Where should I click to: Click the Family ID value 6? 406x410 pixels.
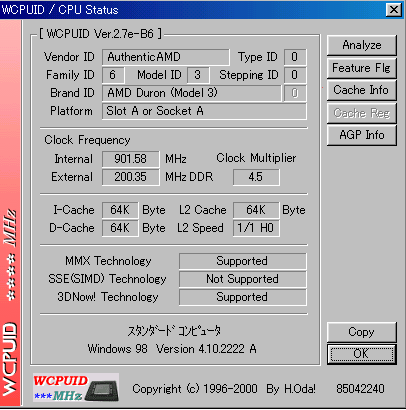point(113,75)
